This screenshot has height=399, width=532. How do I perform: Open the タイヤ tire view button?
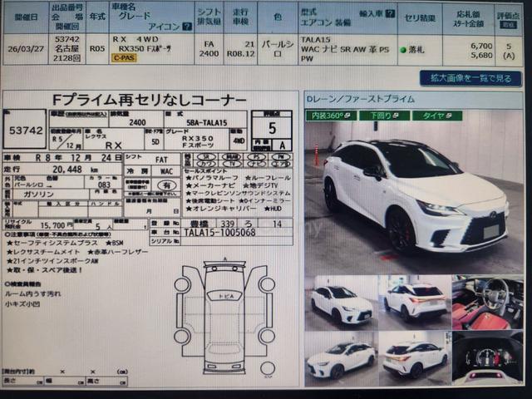coord(437,116)
